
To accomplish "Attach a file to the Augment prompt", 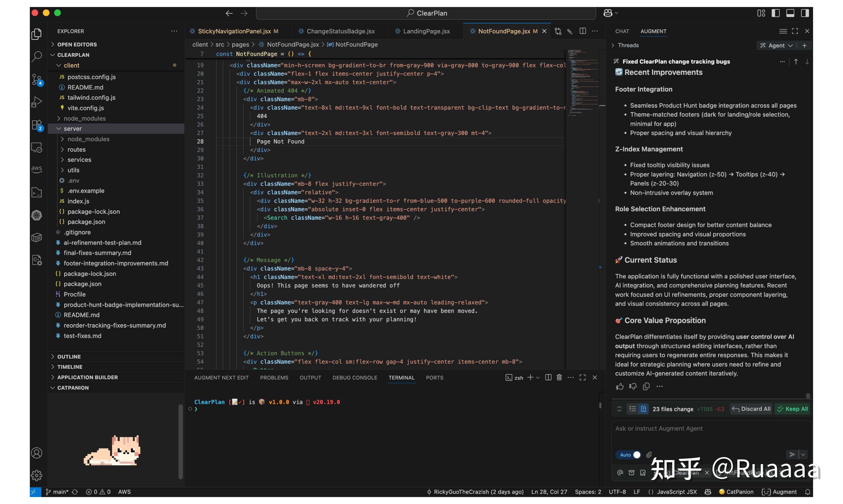I will pyautogui.click(x=649, y=454).
